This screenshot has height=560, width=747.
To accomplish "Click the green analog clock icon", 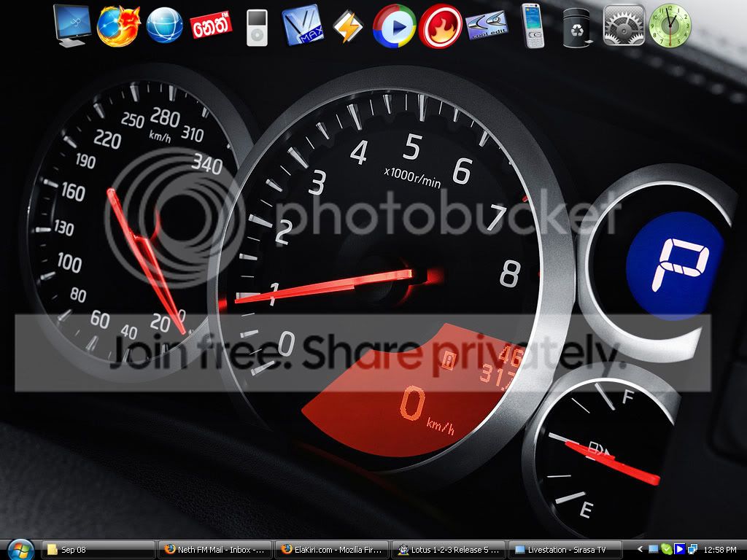I will [x=670, y=26].
